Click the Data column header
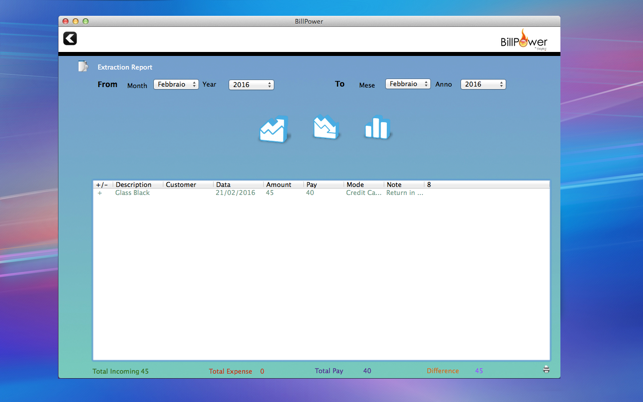643x402 pixels. pos(238,185)
